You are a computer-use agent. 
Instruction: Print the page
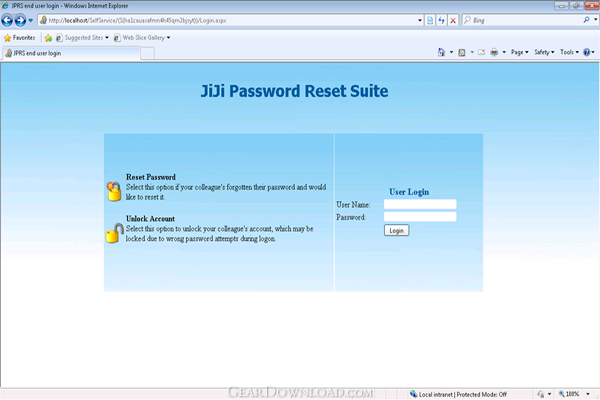494,52
